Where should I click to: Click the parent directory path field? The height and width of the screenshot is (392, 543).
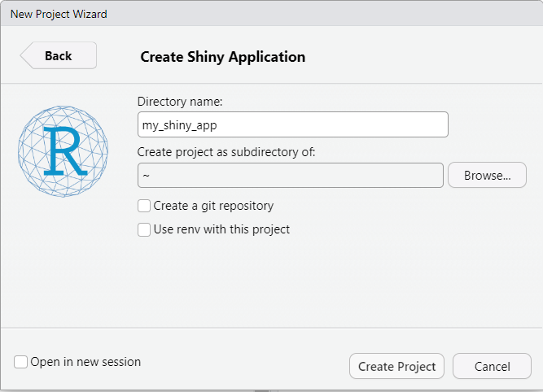click(291, 175)
